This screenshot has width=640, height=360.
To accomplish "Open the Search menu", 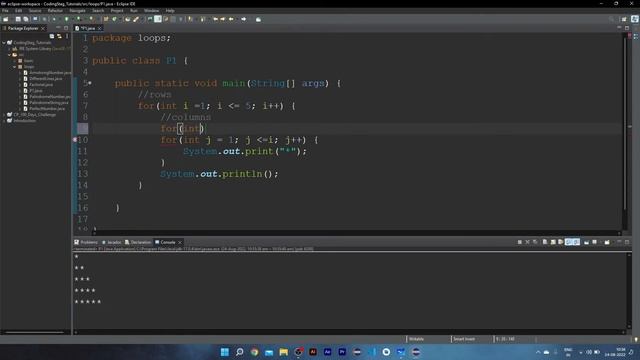I will click(98, 11).
